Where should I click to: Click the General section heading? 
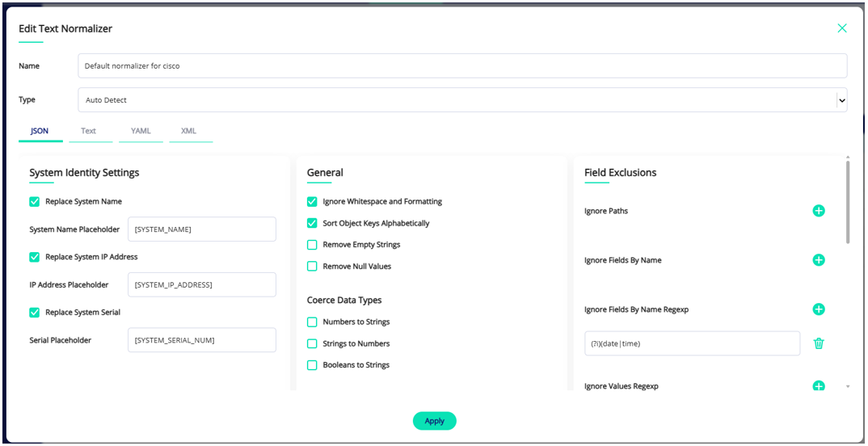[x=325, y=173]
